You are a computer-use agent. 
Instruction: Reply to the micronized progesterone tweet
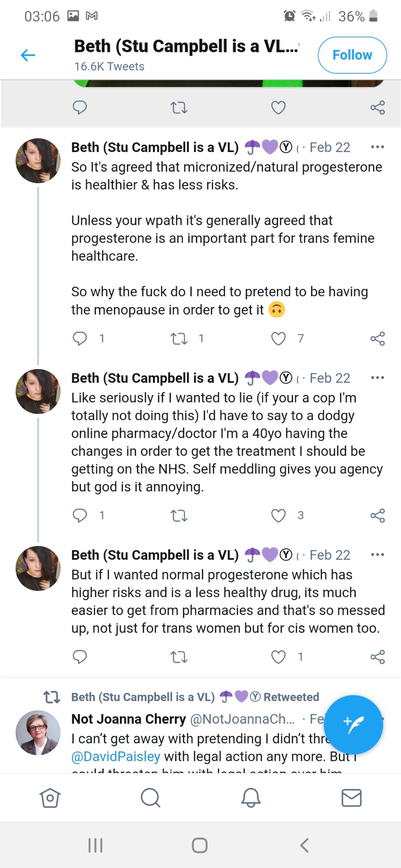[80, 339]
